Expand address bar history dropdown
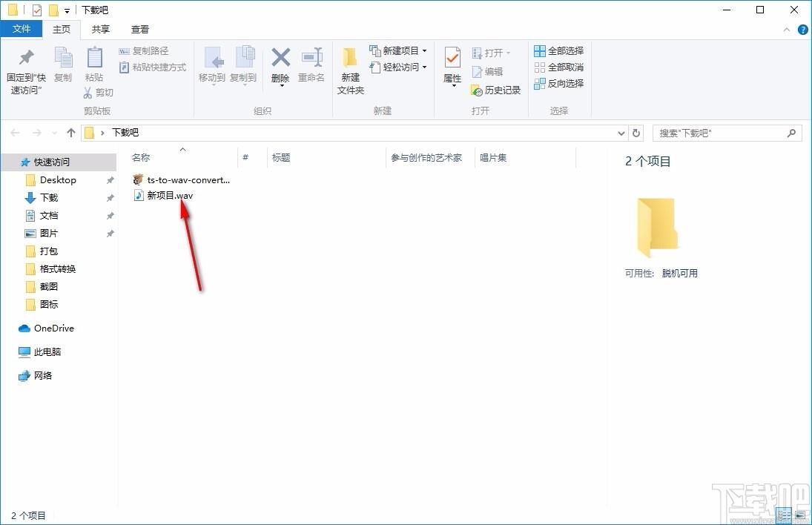 coord(621,133)
